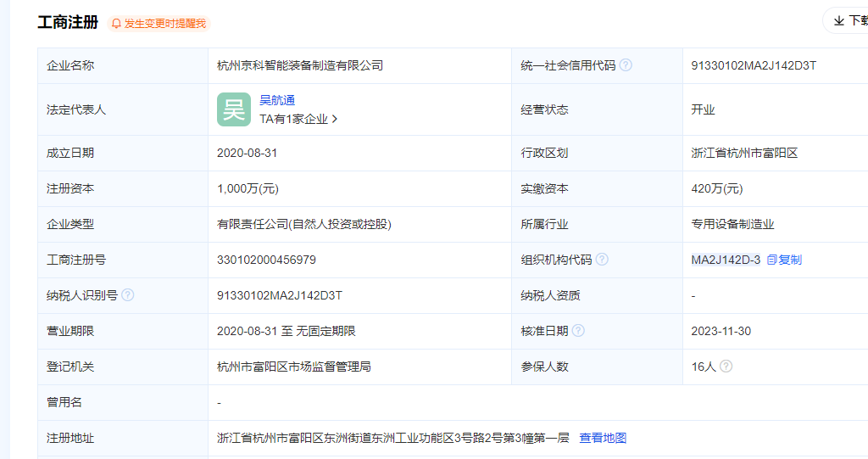Click the bell icon for change alerts

point(116,23)
